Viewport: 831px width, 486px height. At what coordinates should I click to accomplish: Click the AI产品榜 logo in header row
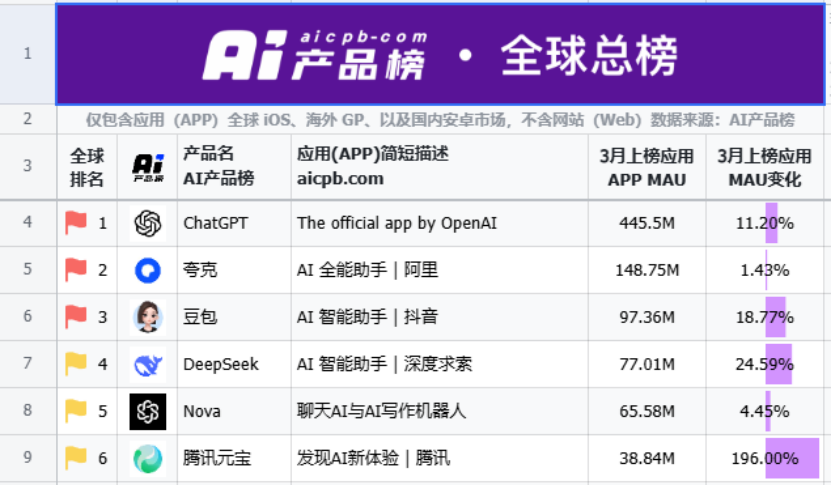(148, 168)
